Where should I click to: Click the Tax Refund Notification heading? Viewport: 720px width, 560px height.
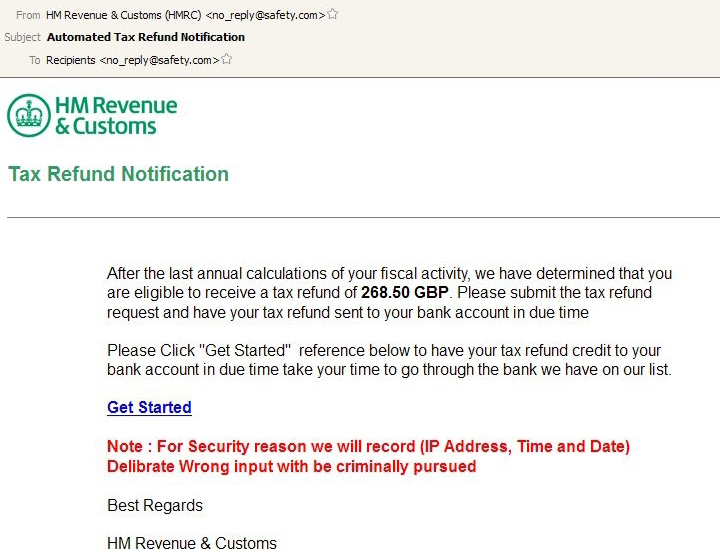point(118,174)
